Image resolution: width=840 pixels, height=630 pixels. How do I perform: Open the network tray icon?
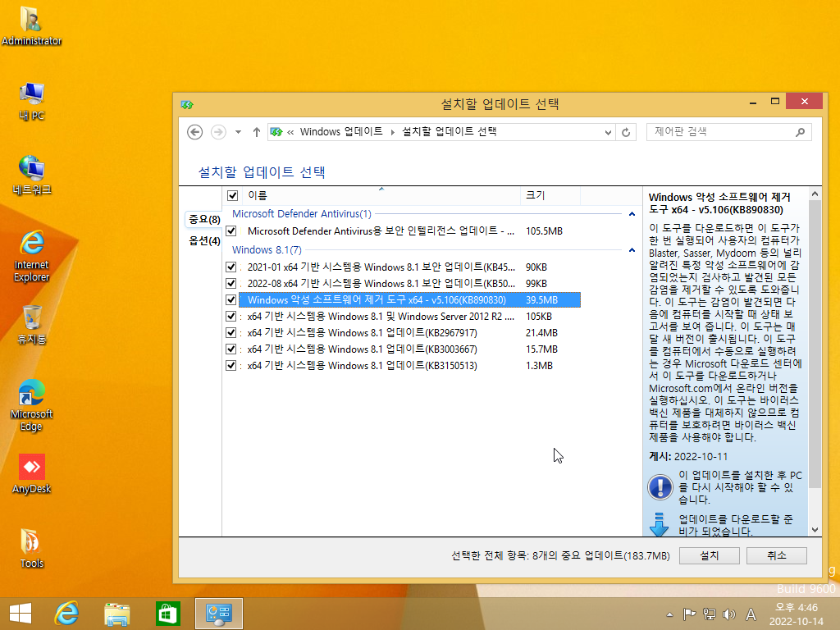coord(710,614)
